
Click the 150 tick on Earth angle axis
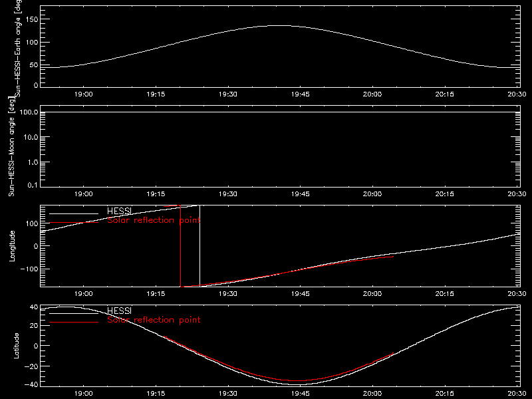[31, 19]
